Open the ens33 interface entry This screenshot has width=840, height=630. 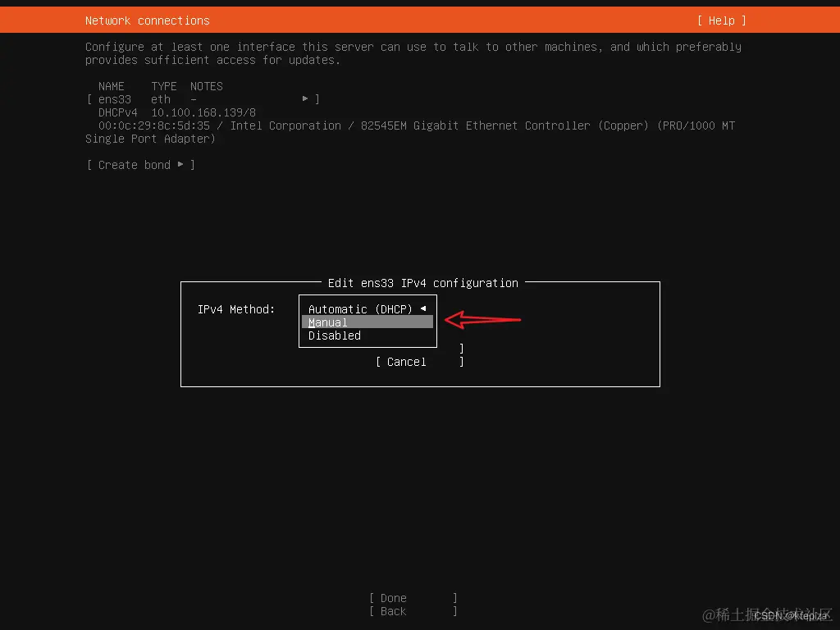point(203,99)
